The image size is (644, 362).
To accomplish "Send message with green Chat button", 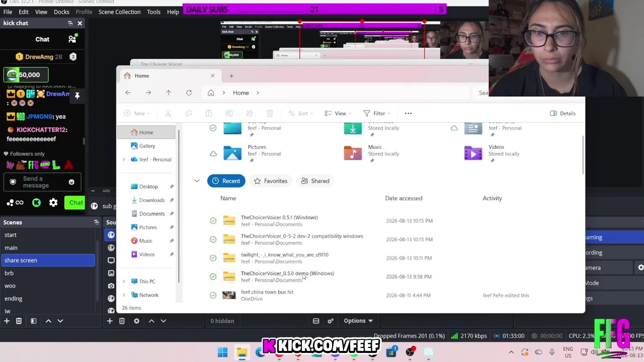I will click(76, 203).
